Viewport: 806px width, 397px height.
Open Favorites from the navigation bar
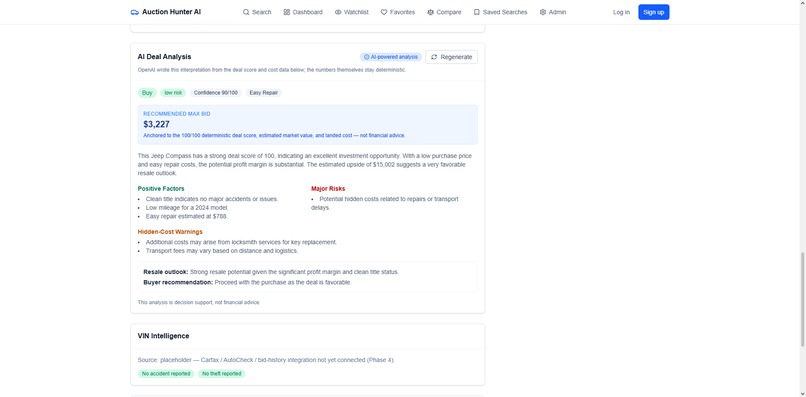pos(398,12)
